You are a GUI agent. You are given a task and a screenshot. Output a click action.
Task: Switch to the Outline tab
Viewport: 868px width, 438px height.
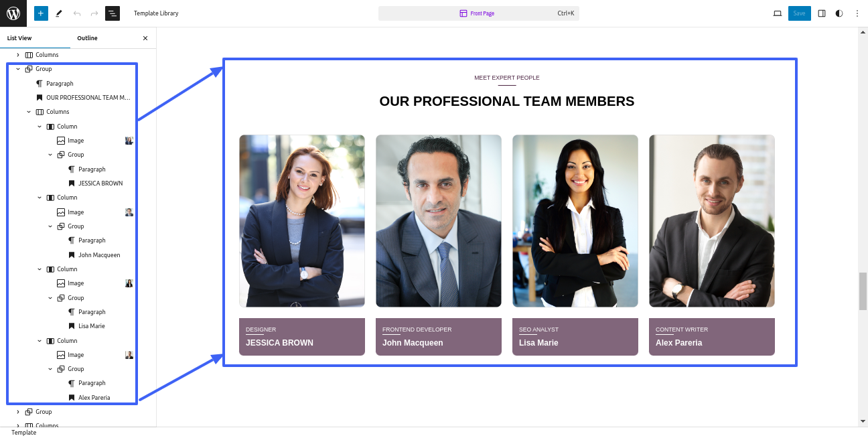click(87, 38)
